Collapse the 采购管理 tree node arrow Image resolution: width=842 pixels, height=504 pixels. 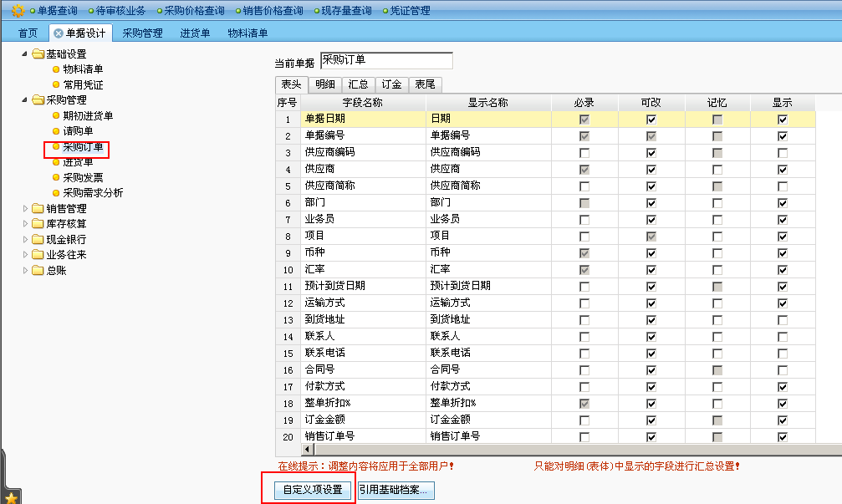(x=25, y=99)
